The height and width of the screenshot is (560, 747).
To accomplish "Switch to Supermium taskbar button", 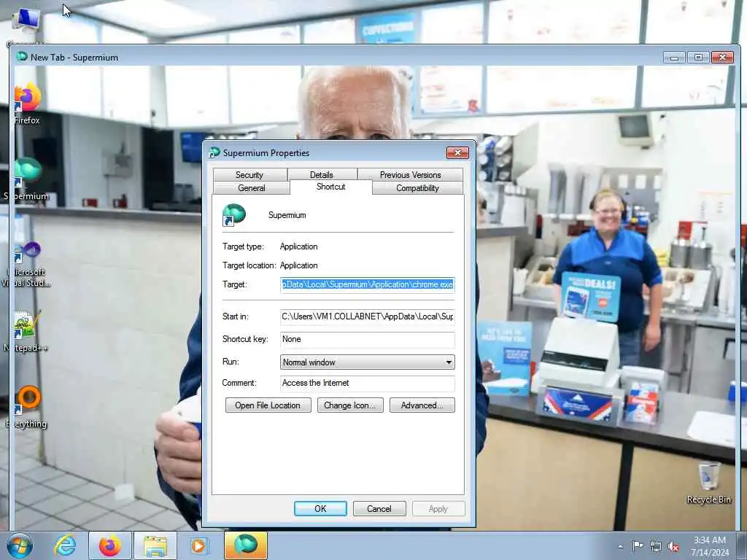I will click(246, 545).
